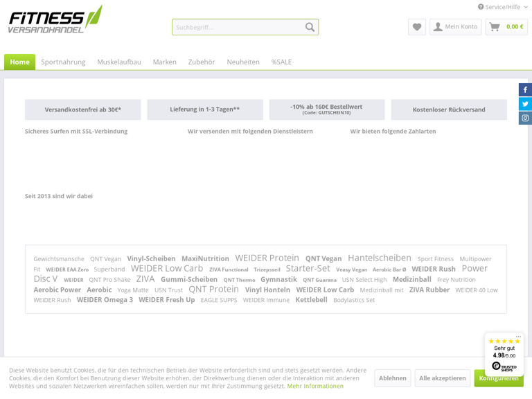Open the Vinyl Hanteln tag

(x=267, y=290)
